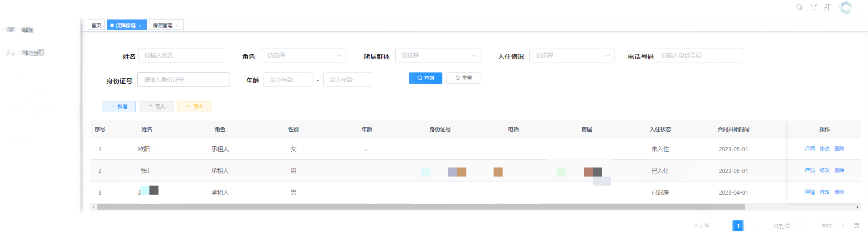The height and width of the screenshot is (244, 868).
Task: Click the 已退房 status cell
Action: tap(660, 192)
